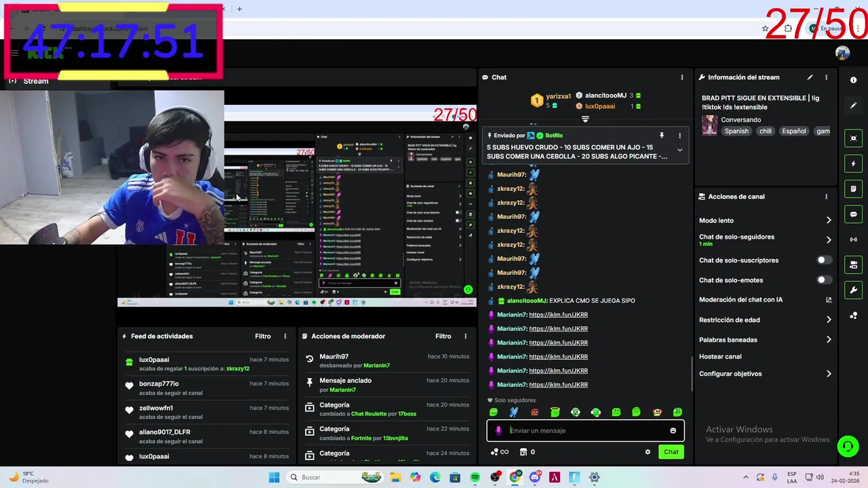
Task: Click Windows Start button
Action: [x=274, y=477]
